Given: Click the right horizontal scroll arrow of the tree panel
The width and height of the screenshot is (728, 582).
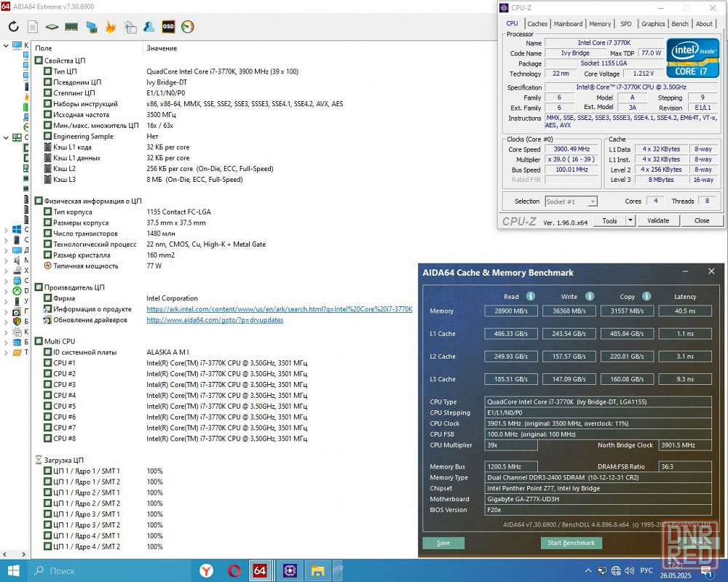Looking at the screenshot, I should point(24,554).
